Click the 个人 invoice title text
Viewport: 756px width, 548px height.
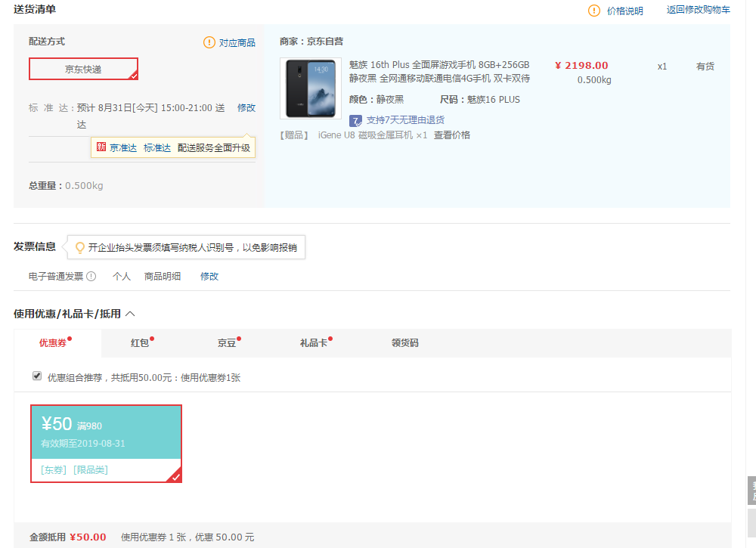pos(122,276)
